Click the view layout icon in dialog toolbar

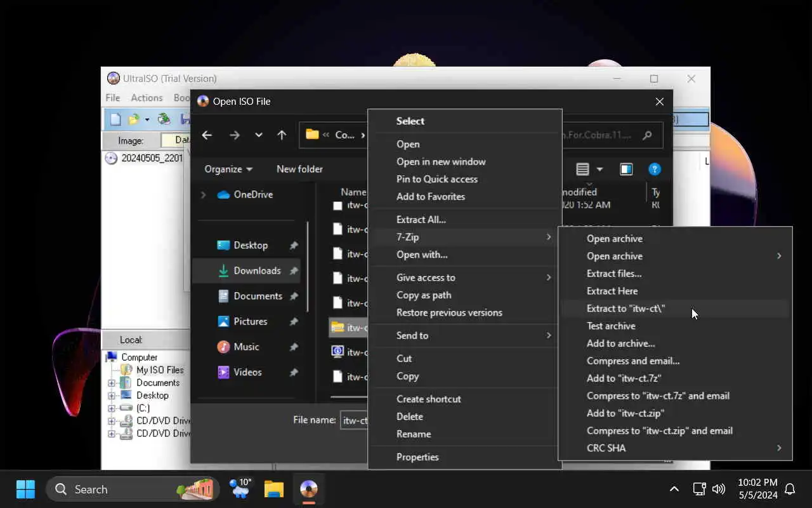coord(582,169)
